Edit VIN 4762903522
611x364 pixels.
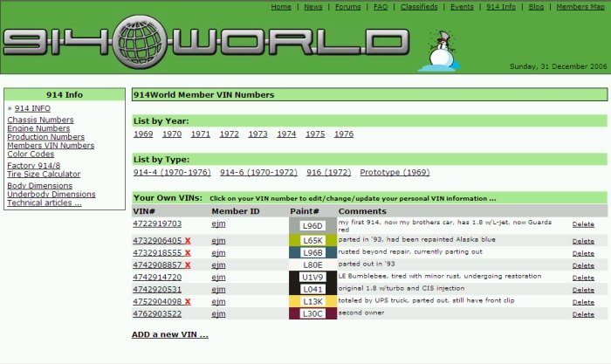[x=157, y=313]
